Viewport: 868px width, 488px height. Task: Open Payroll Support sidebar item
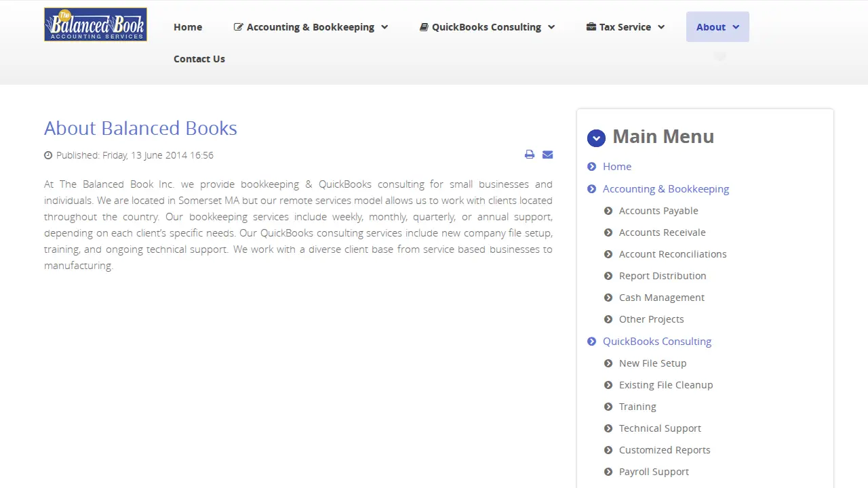point(654,472)
